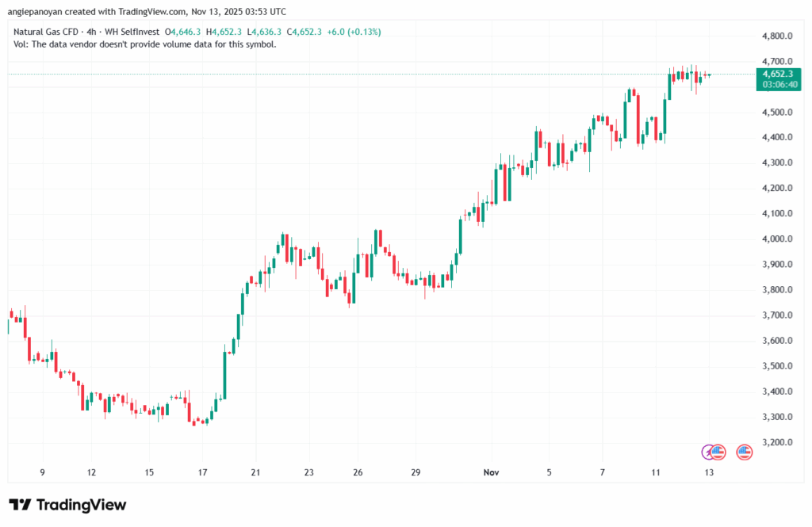Click the 3,200.0 price axis label
This screenshot has height=527, width=812.
(x=777, y=442)
